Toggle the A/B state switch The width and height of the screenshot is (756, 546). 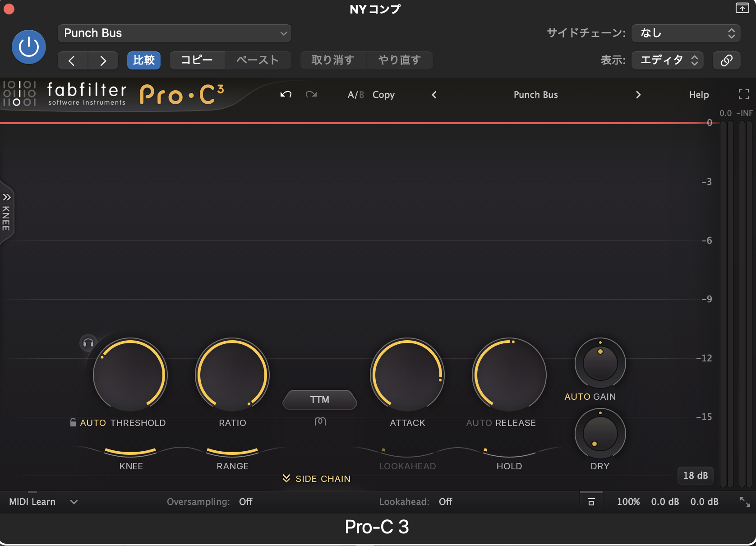click(x=355, y=95)
